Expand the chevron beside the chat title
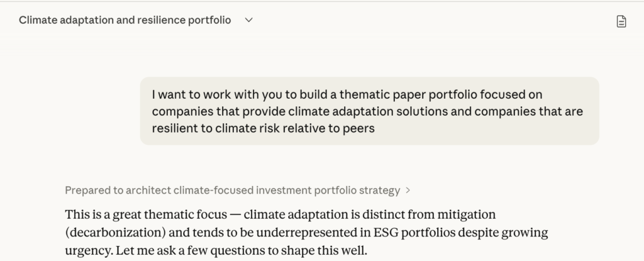The image size is (644, 261). pos(248,20)
